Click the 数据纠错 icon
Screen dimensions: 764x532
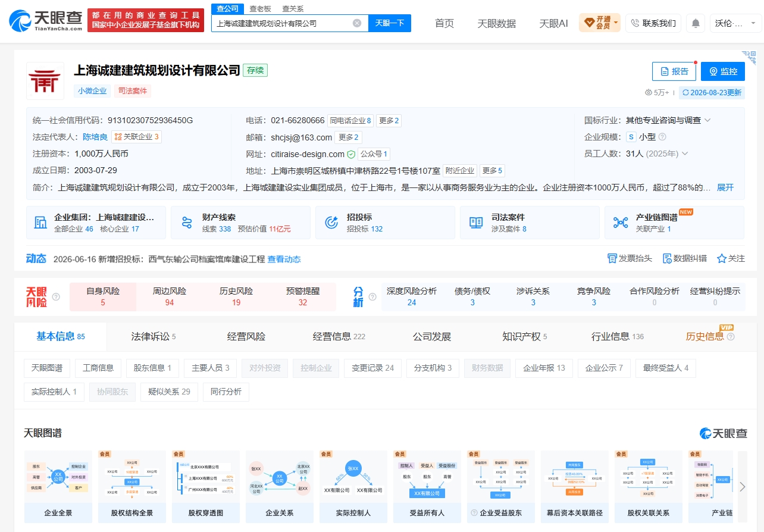pyautogui.click(x=667, y=258)
